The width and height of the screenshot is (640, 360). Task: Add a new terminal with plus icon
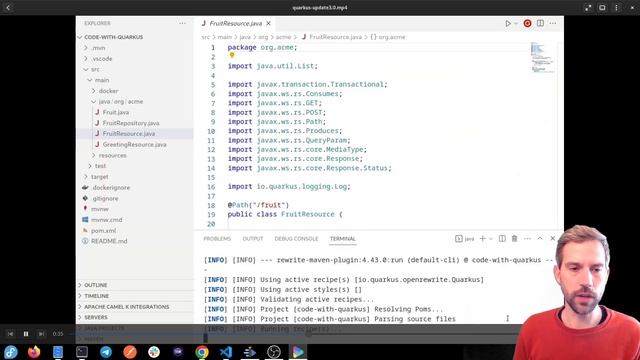(x=482, y=239)
